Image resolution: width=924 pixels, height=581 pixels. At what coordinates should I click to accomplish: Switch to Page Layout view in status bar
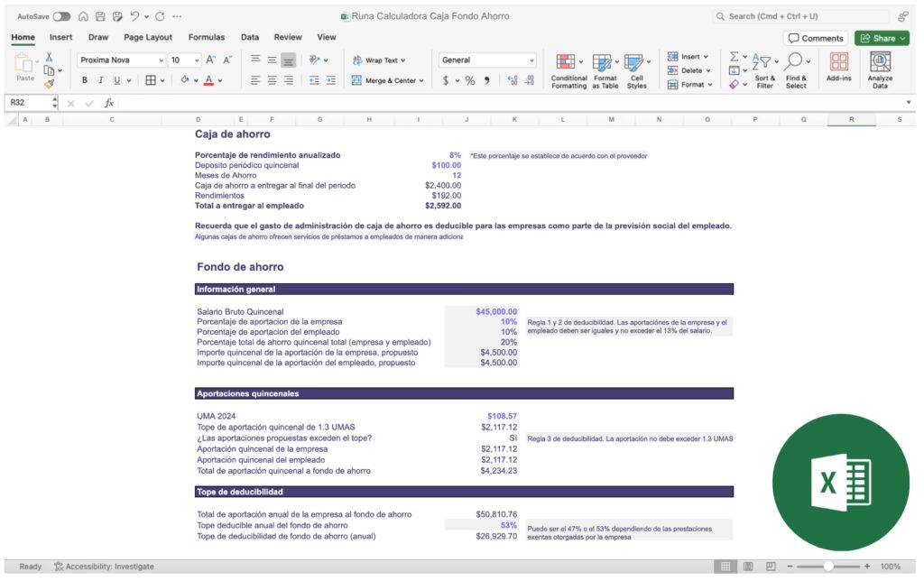click(747, 567)
